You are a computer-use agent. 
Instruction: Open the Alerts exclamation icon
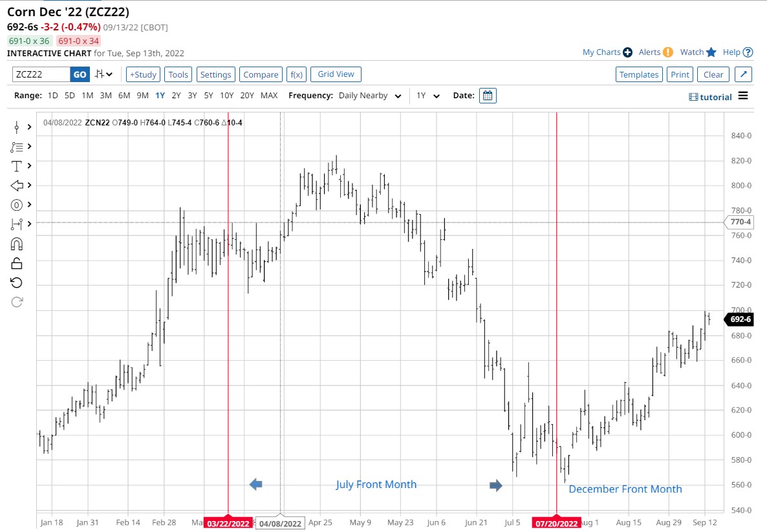[668, 52]
